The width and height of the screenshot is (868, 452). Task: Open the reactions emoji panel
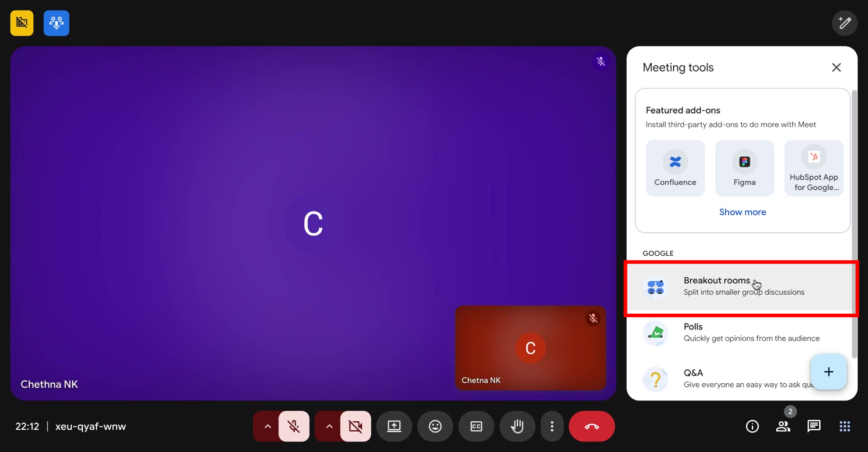point(434,426)
